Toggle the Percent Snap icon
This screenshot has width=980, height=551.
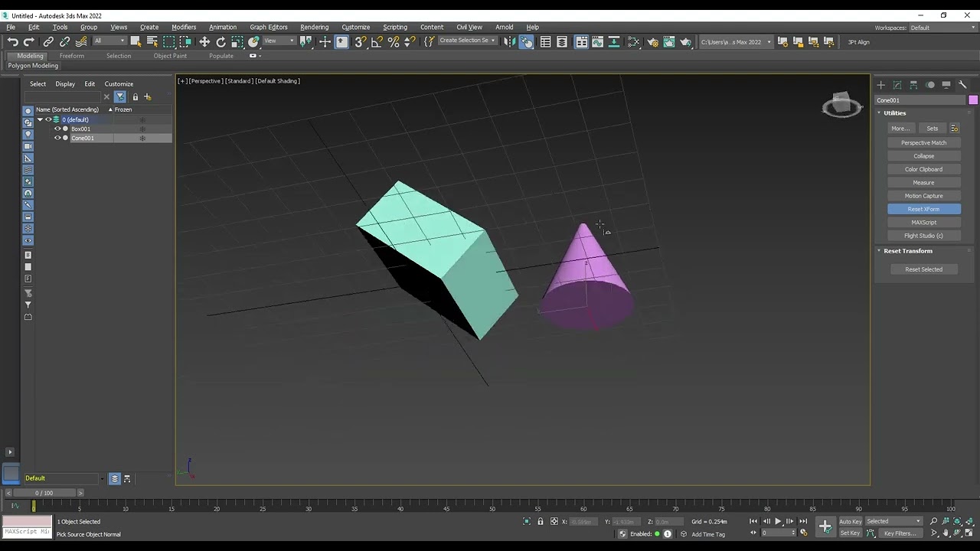(394, 42)
